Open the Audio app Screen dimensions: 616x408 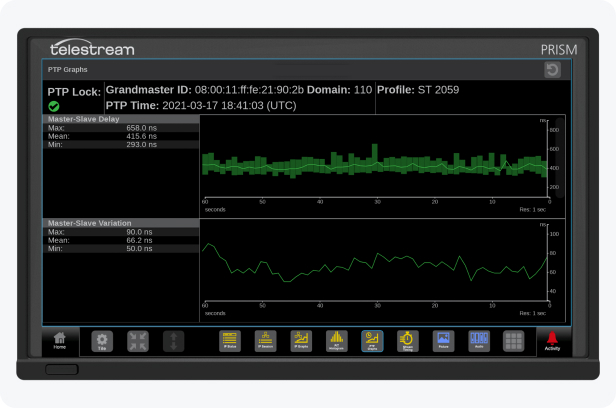coord(479,341)
